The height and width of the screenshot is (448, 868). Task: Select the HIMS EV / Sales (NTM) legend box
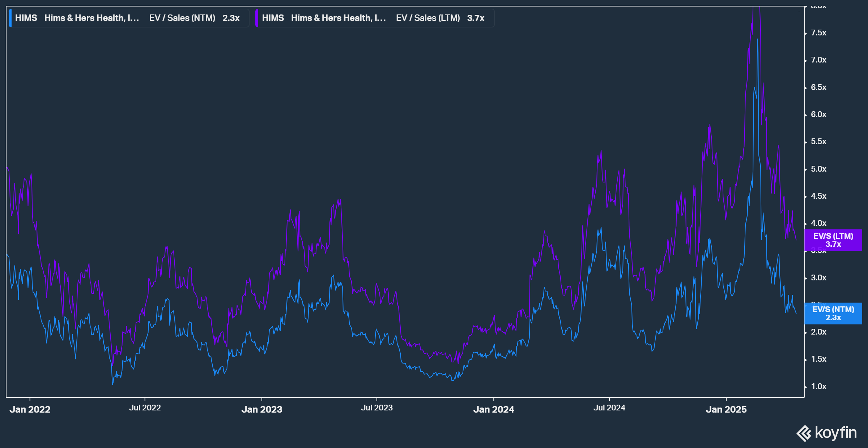(x=129, y=18)
